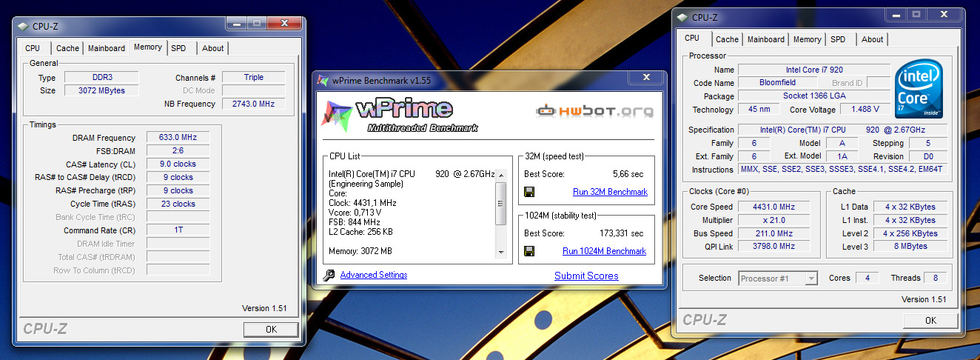The image size is (980, 360).
Task: Click the Submit Scores link
Action: (586, 276)
